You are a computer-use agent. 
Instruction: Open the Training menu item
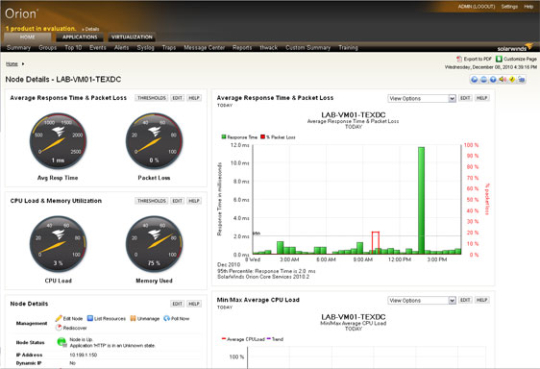(348, 48)
